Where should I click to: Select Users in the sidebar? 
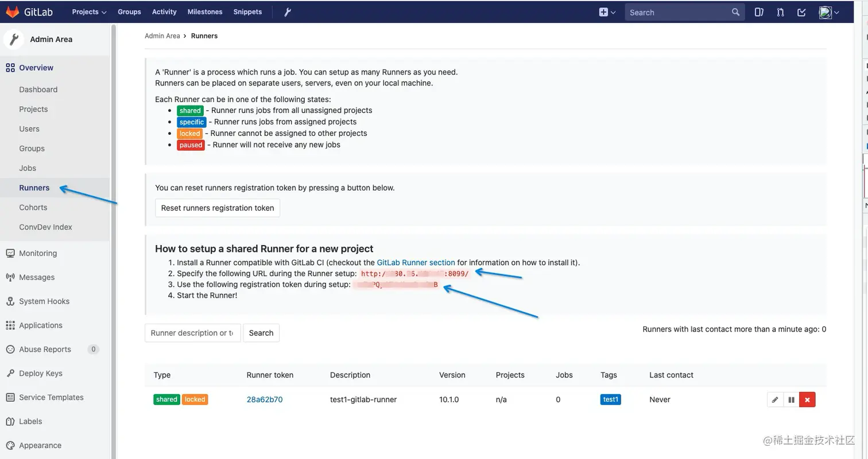click(x=29, y=129)
